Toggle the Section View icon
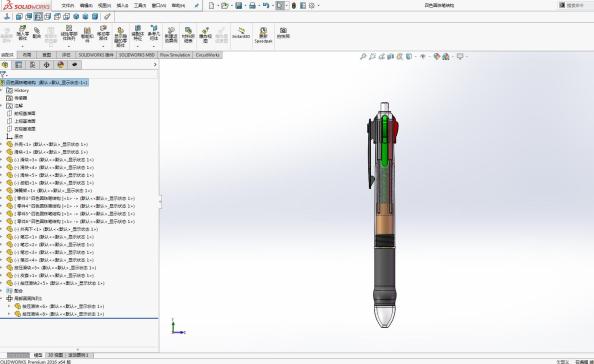The image size is (594, 364). [391, 56]
